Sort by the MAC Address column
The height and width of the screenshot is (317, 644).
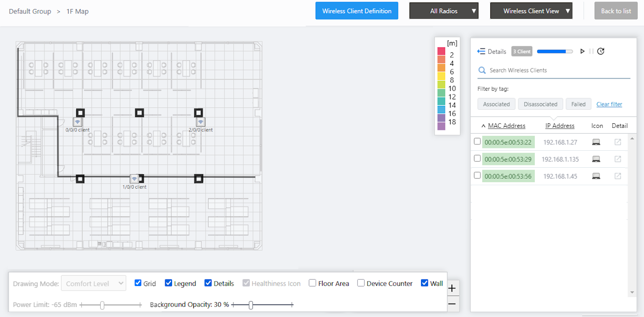pos(506,126)
